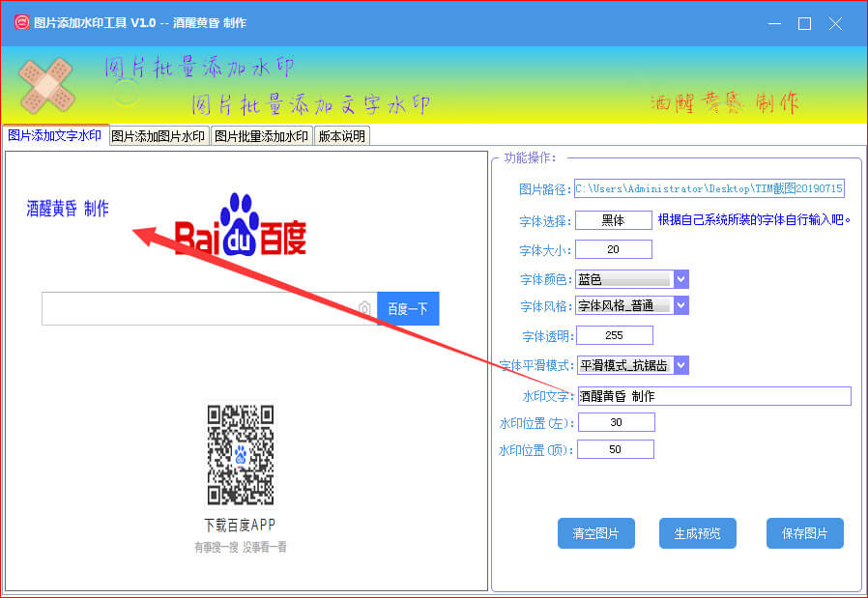
Task: Click the 百度一下 button in preview
Action: [408, 309]
